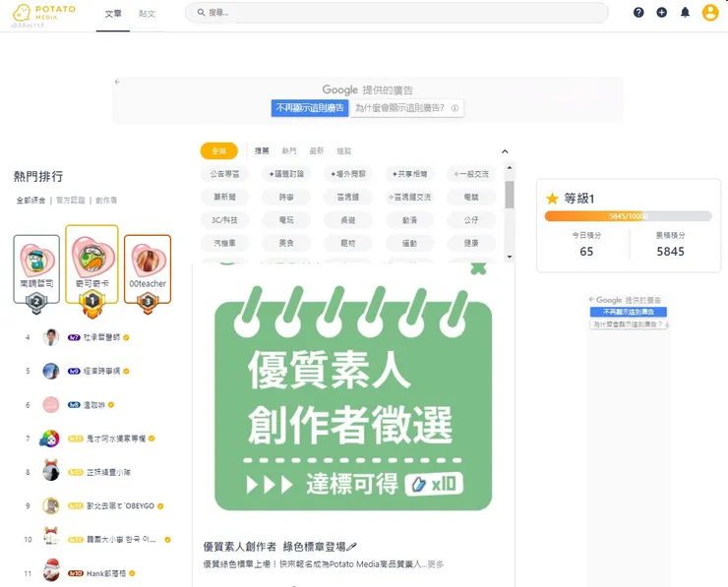Filter ranking by 官方認證

71,200
